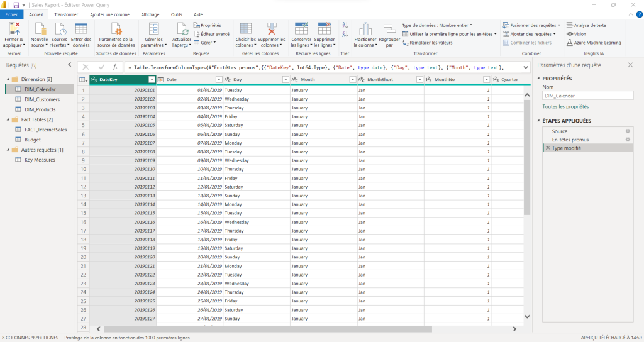Open Date column filter dropdown
The width and height of the screenshot is (644, 342).
(x=218, y=80)
